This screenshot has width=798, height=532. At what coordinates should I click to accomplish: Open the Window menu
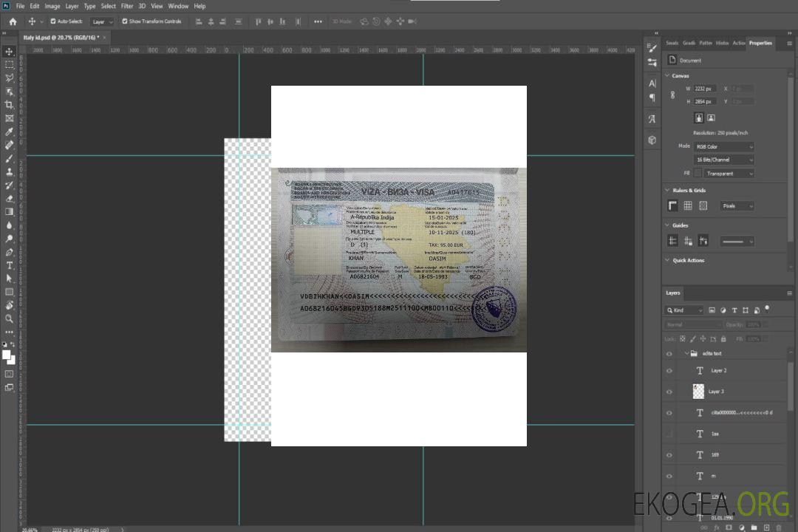178,6
